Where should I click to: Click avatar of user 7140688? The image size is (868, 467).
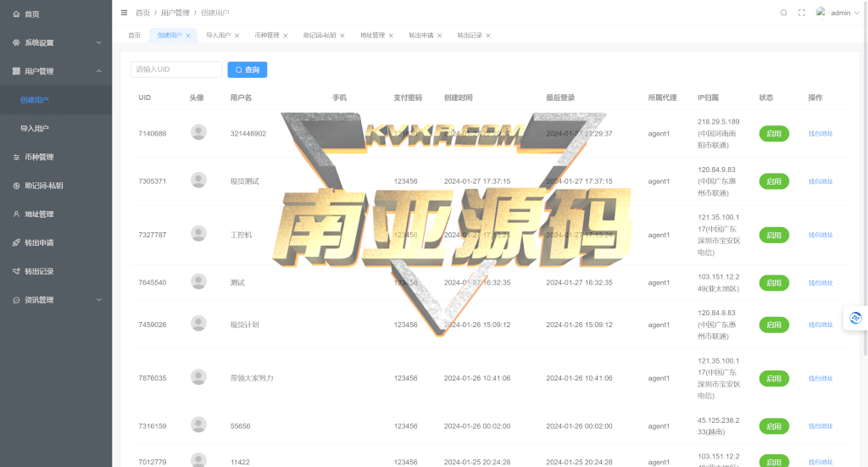point(198,132)
